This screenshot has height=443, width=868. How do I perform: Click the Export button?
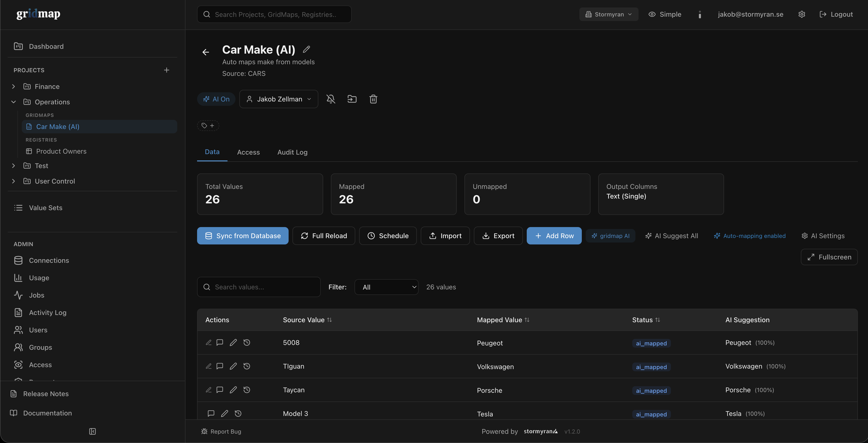coord(498,236)
